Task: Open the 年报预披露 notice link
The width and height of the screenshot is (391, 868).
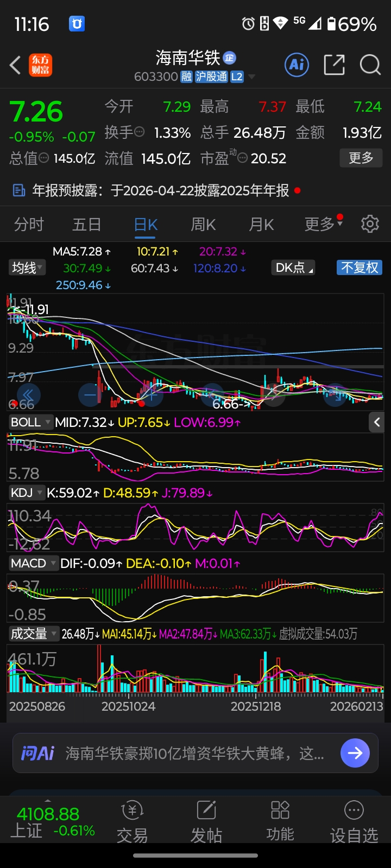Action: [x=160, y=190]
